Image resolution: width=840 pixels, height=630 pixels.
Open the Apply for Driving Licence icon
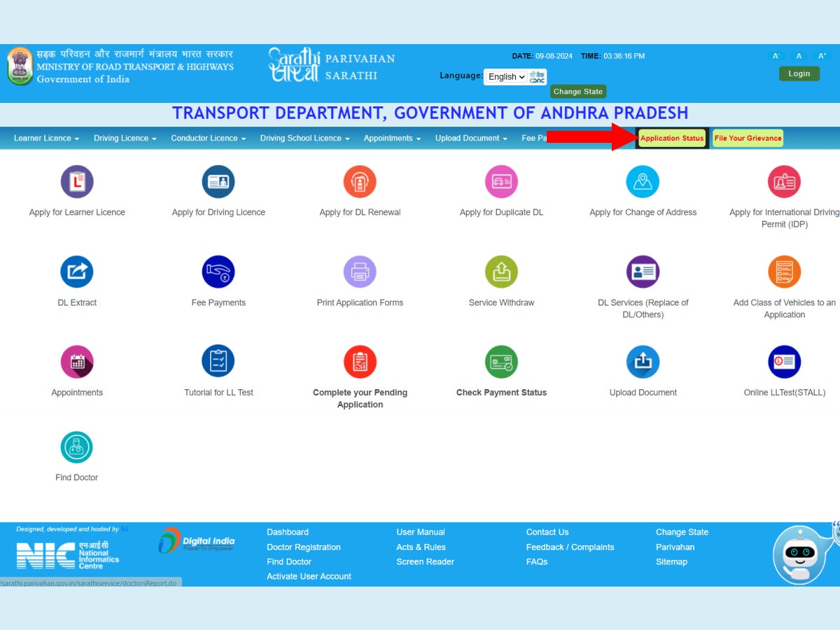pos(218,182)
